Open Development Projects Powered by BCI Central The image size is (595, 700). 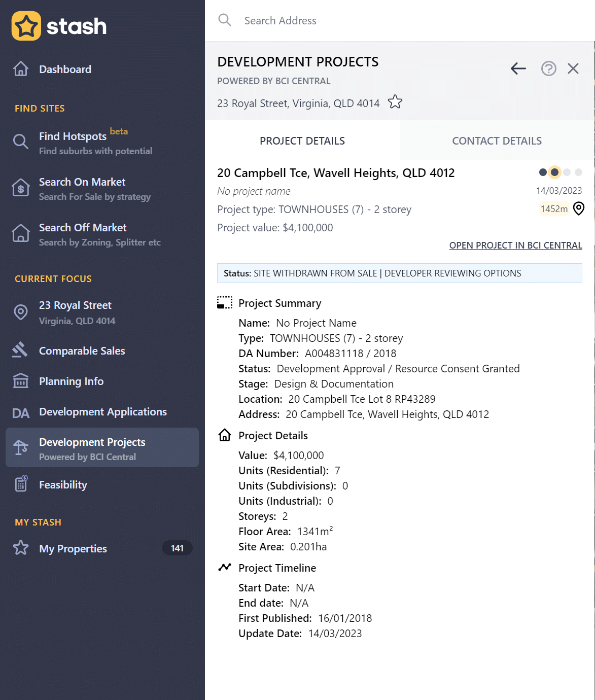click(x=102, y=447)
